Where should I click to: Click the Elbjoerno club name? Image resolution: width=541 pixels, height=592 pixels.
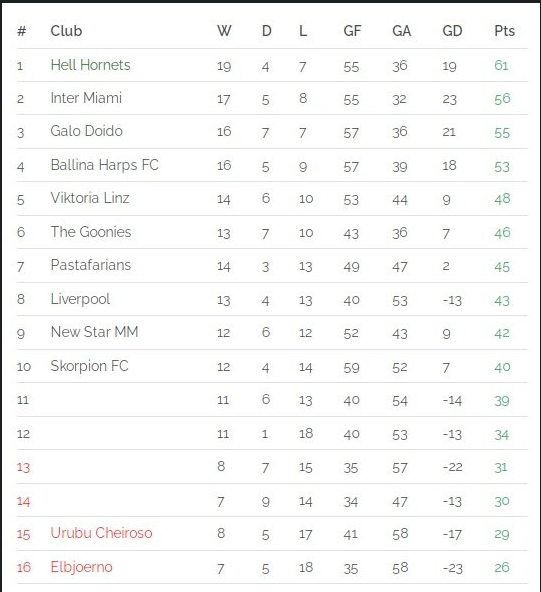(x=82, y=567)
